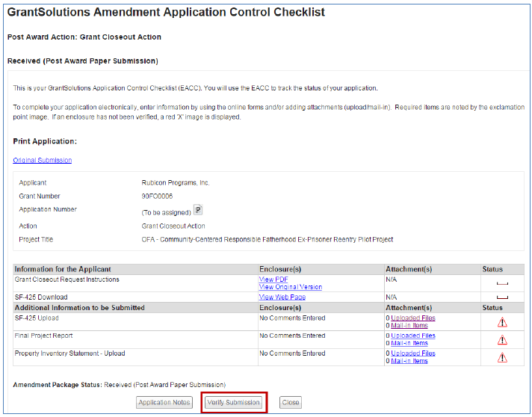Screen dimensions: 532x417
Task: Open Mail-in Items for Final Project Report
Action: pyautogui.click(x=409, y=344)
